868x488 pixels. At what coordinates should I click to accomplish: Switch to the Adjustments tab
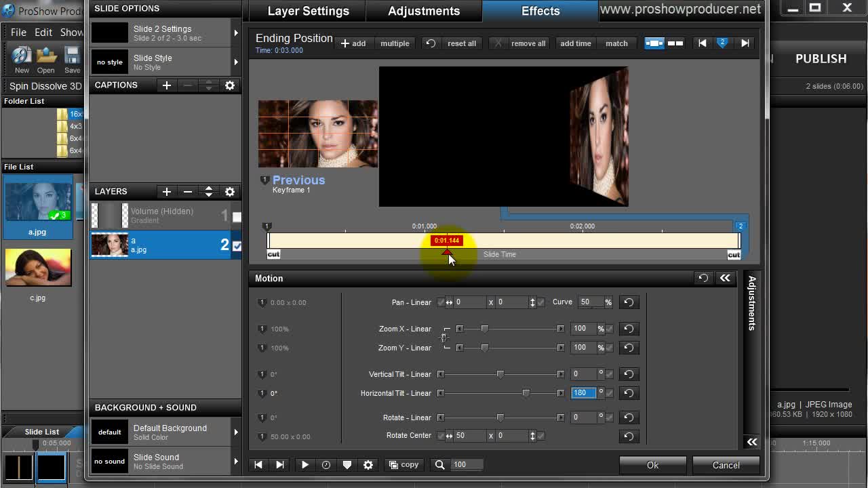point(424,11)
